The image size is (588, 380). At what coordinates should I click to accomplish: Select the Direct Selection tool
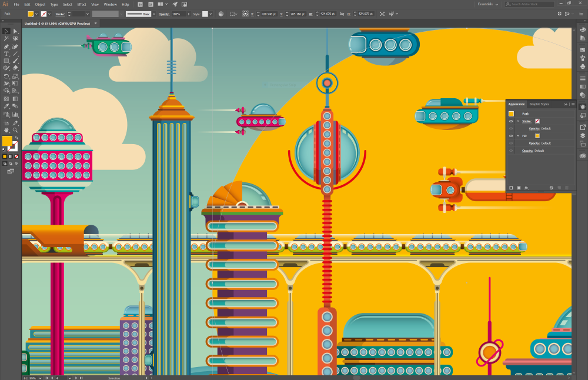pyautogui.click(x=15, y=31)
